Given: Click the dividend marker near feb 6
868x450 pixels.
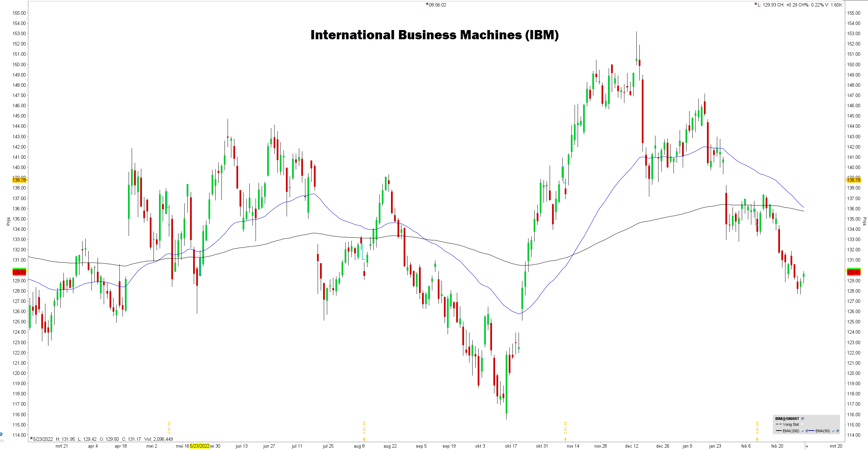Looking at the screenshot, I should (757, 431).
